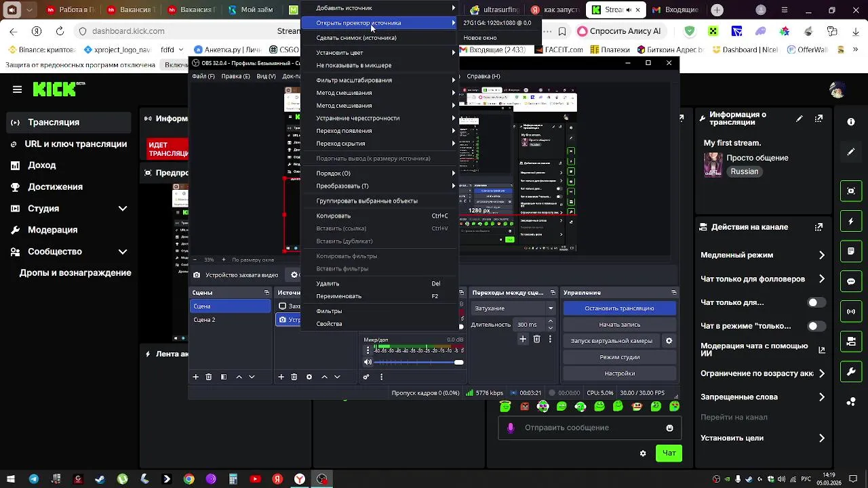Screen dimensions: 868x488
Task: Open the chat bubble widget icon in Kick sidebar
Action: [x=851, y=281]
